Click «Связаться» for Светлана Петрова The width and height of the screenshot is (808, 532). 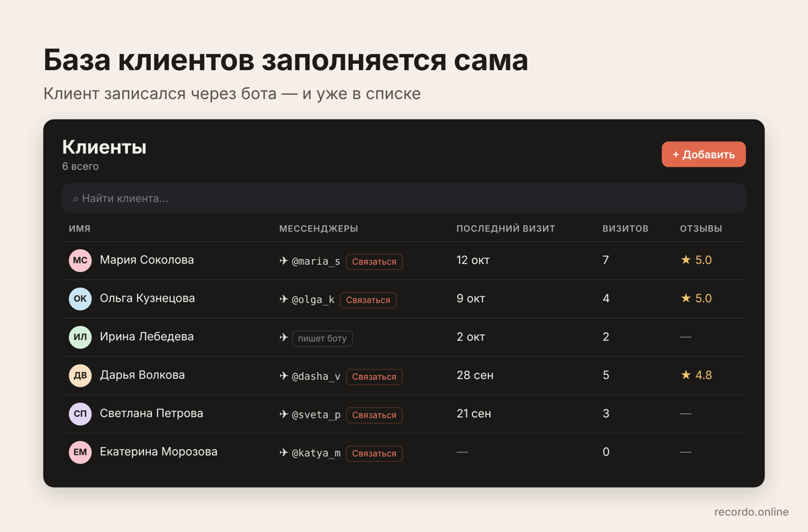click(374, 415)
